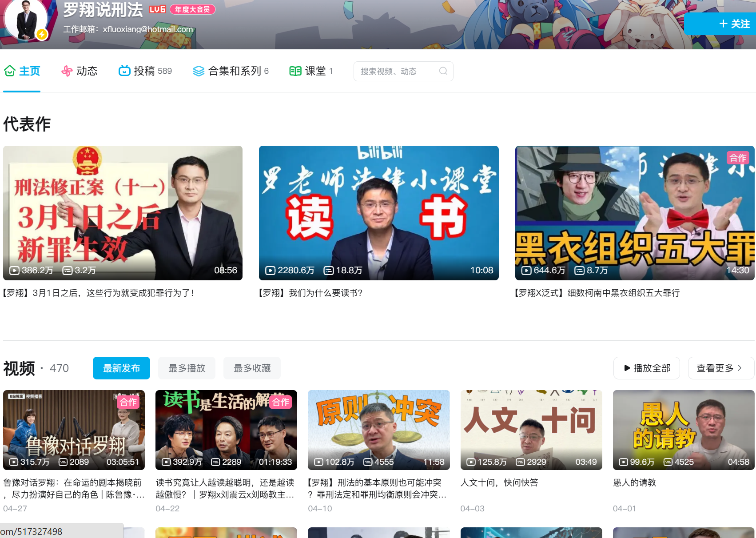756x538 pixels.
Task: Click the 查看更多 button
Action: click(721, 368)
